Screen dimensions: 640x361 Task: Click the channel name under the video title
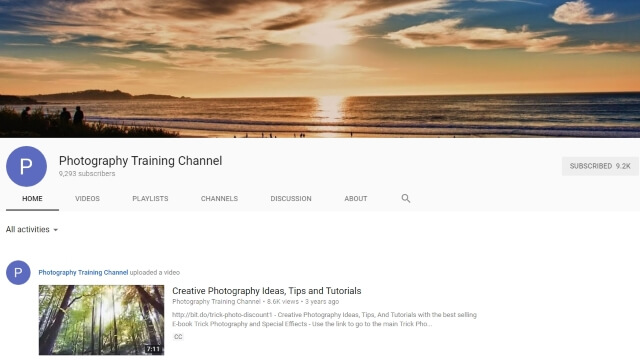click(x=216, y=302)
